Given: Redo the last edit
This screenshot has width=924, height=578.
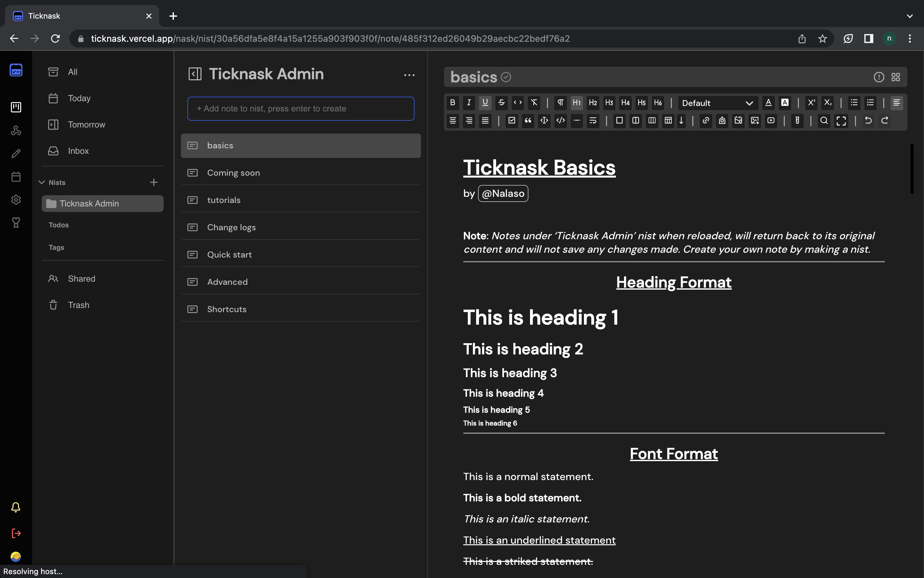Looking at the screenshot, I should pyautogui.click(x=884, y=121).
